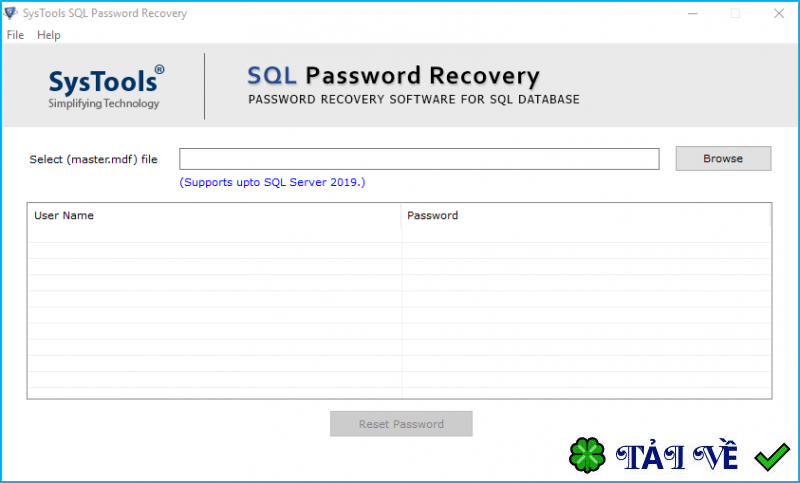Click the disabled maximize window button
800x483 pixels.
735,13
